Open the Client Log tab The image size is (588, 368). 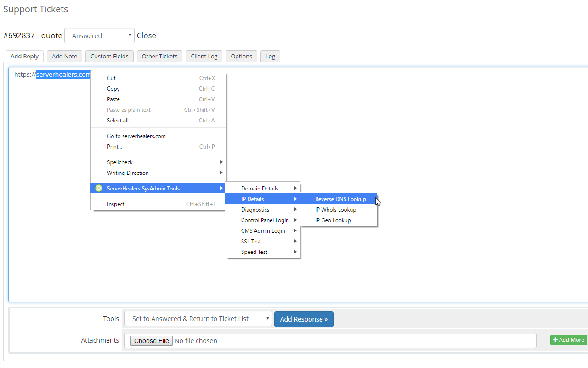pyautogui.click(x=204, y=56)
